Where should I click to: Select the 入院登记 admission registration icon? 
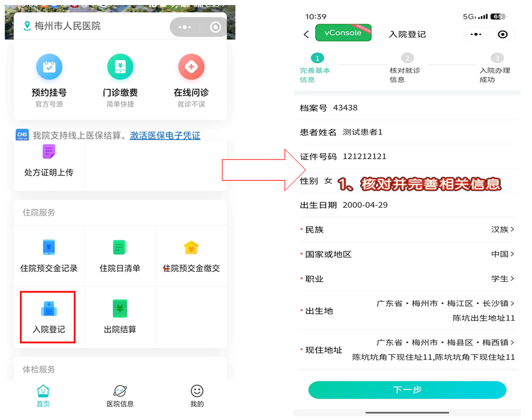(x=49, y=309)
